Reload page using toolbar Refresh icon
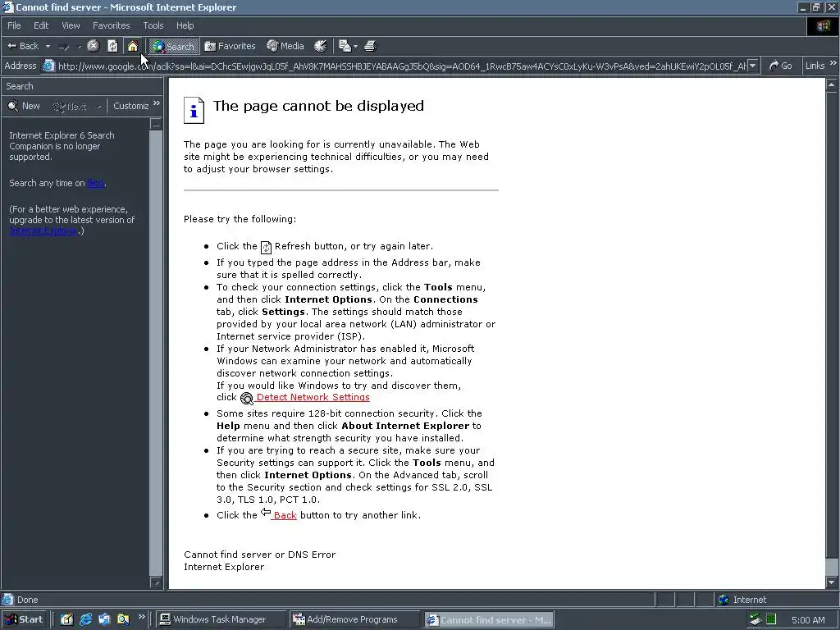 pyautogui.click(x=112, y=46)
